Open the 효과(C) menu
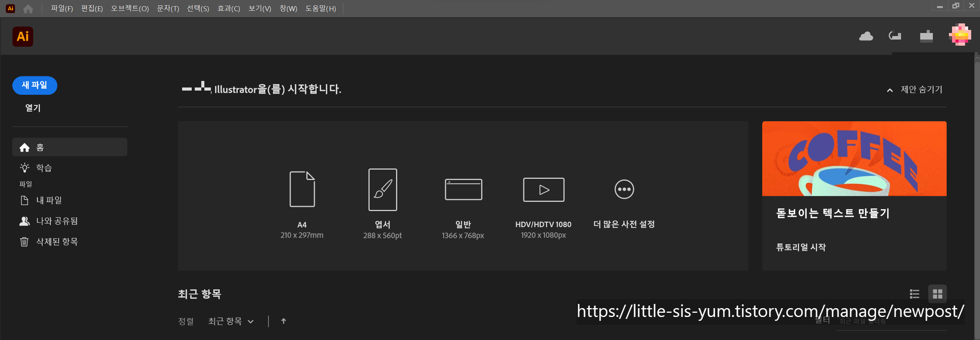The height and width of the screenshot is (340, 980). pyautogui.click(x=229, y=8)
